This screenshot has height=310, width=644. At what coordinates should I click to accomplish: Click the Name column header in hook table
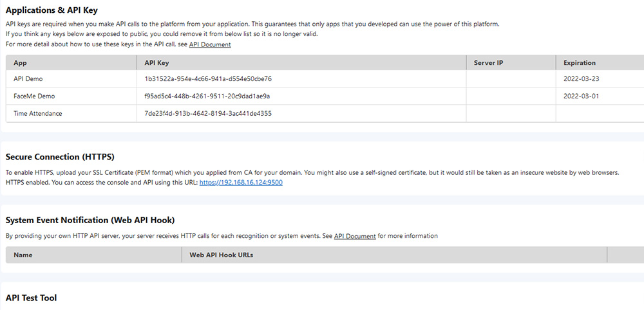(23, 255)
